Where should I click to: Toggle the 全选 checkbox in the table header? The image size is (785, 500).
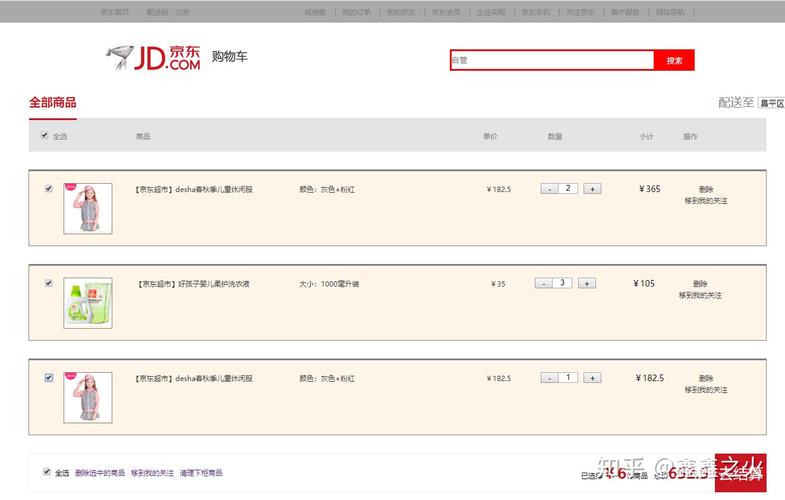point(44,135)
